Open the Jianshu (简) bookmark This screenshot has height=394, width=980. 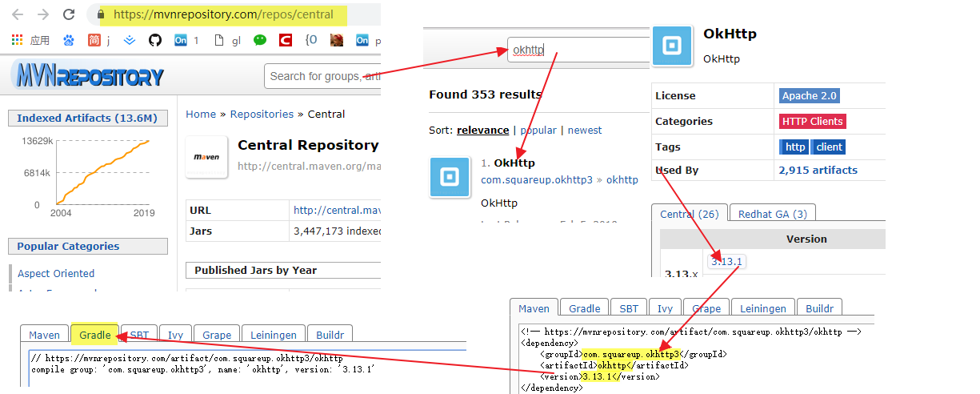click(x=94, y=40)
